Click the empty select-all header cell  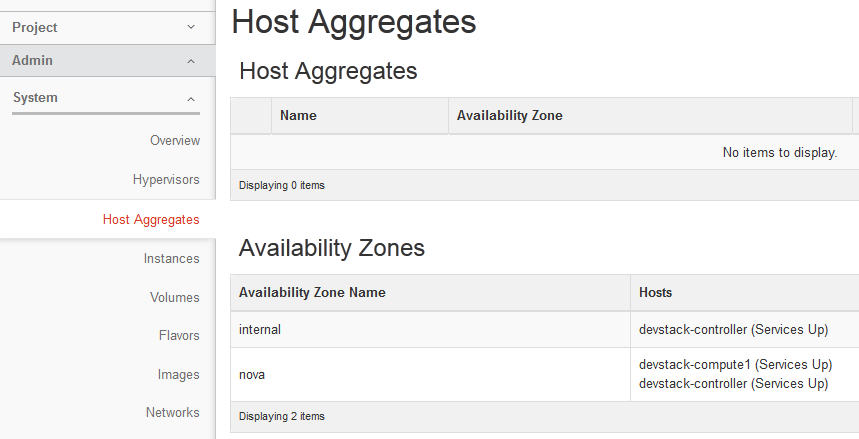pyautogui.click(x=251, y=115)
